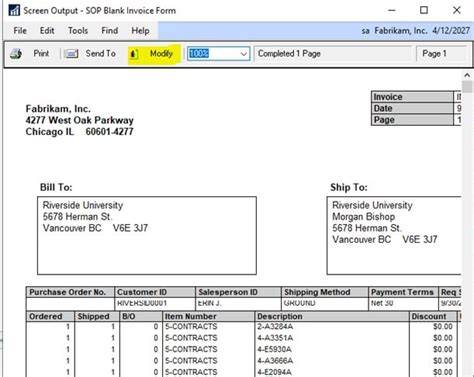Click description 4-E2094A
Screen dimensions: 474x377
tap(274, 372)
